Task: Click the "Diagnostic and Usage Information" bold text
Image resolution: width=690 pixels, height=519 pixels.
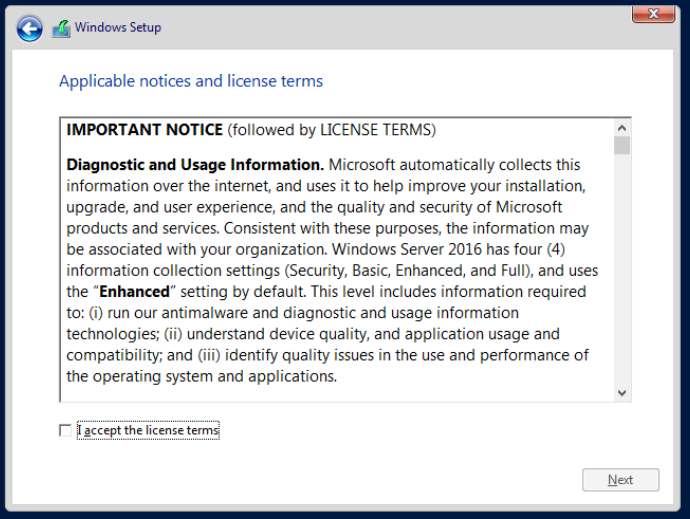Action: (x=194, y=164)
